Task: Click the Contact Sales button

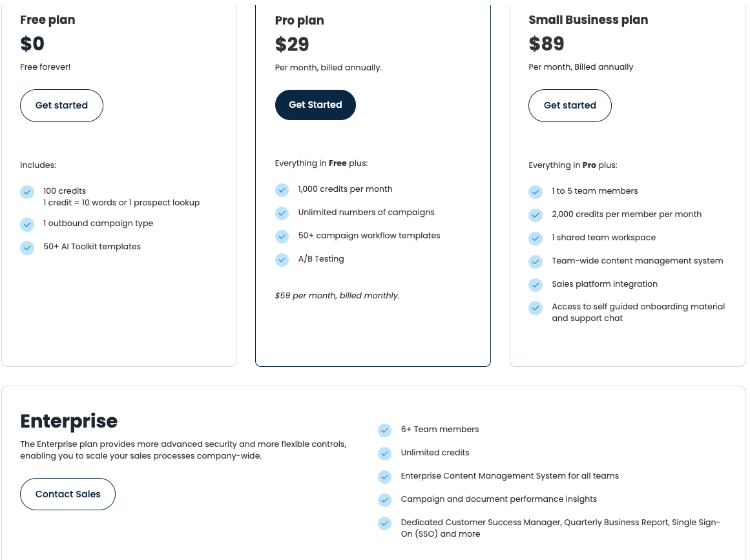Action: click(68, 494)
